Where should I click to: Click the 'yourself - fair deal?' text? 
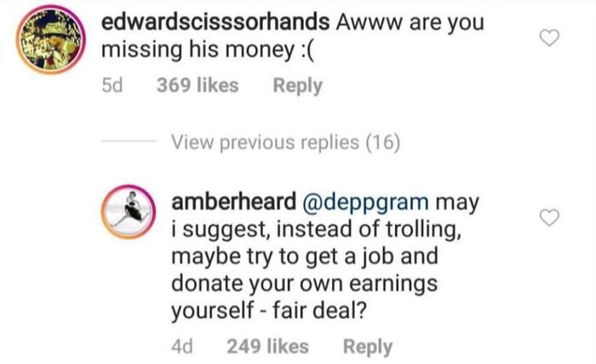click(269, 311)
